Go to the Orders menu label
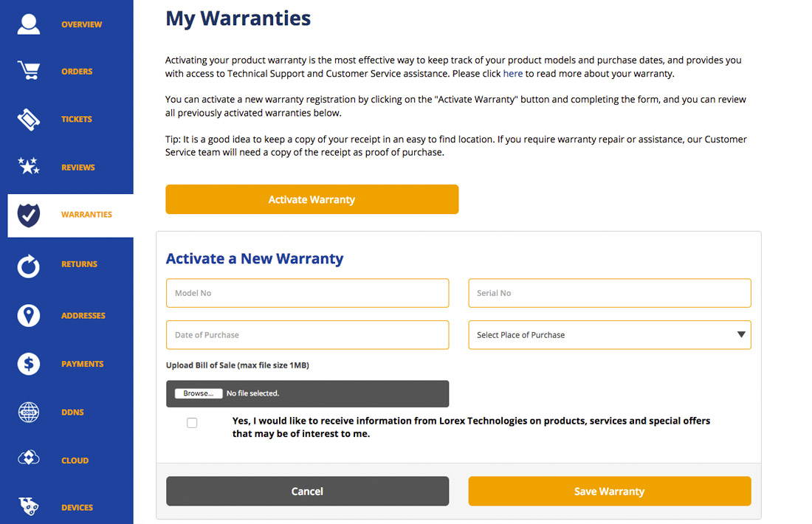The height and width of the screenshot is (524, 812). click(x=77, y=72)
